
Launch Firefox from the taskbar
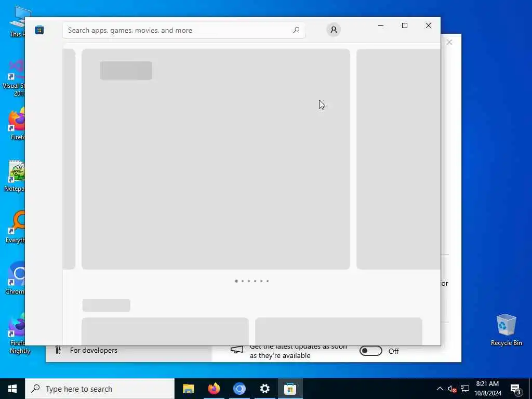click(214, 389)
